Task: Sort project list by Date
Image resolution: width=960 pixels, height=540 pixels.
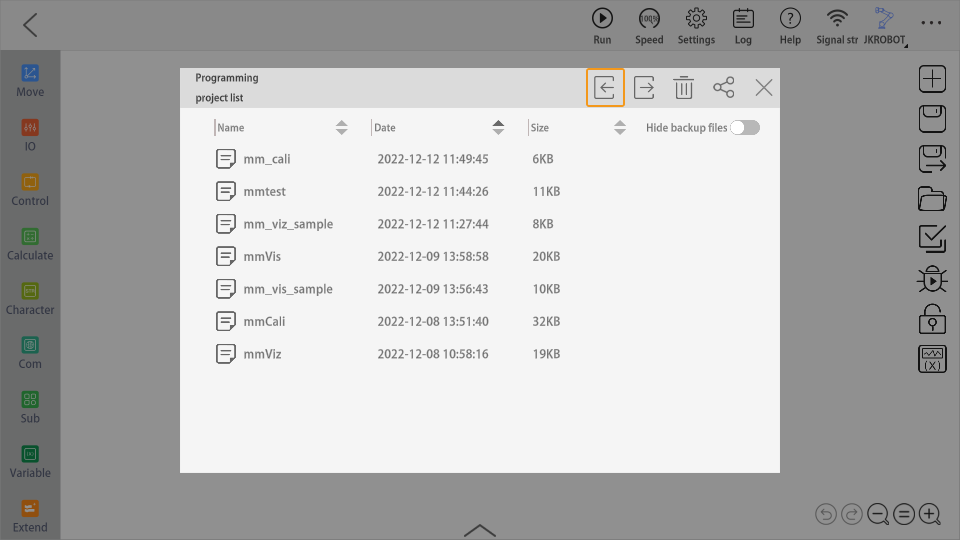Action: click(x=498, y=128)
